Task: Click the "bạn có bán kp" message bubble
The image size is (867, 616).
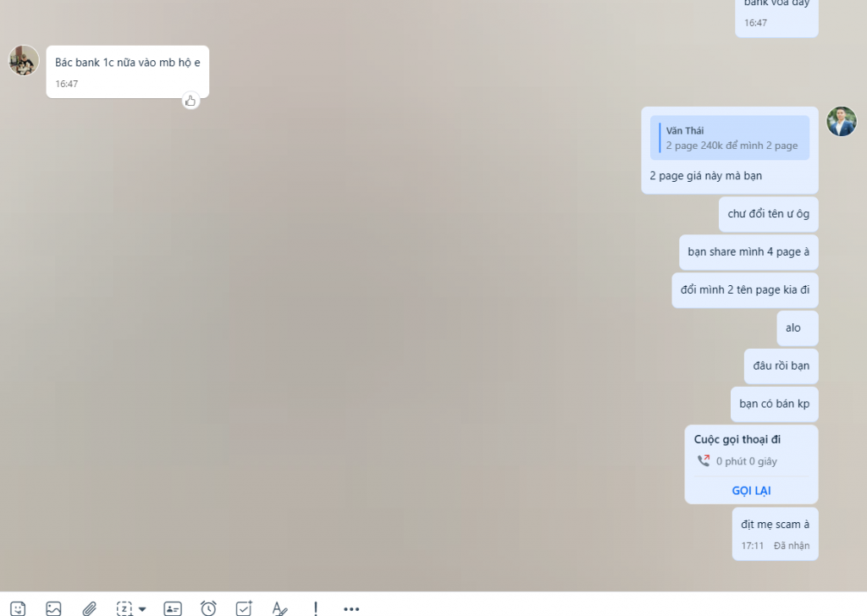Action: point(774,404)
